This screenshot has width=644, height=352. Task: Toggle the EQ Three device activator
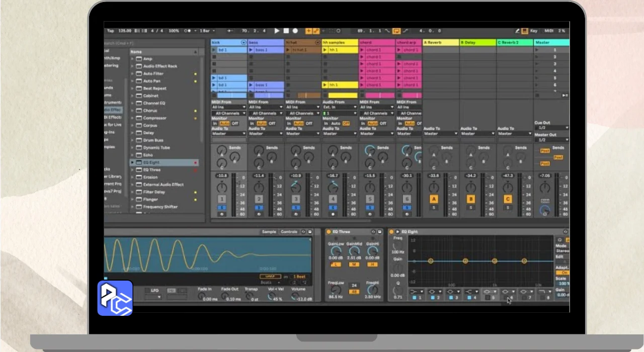329,232
